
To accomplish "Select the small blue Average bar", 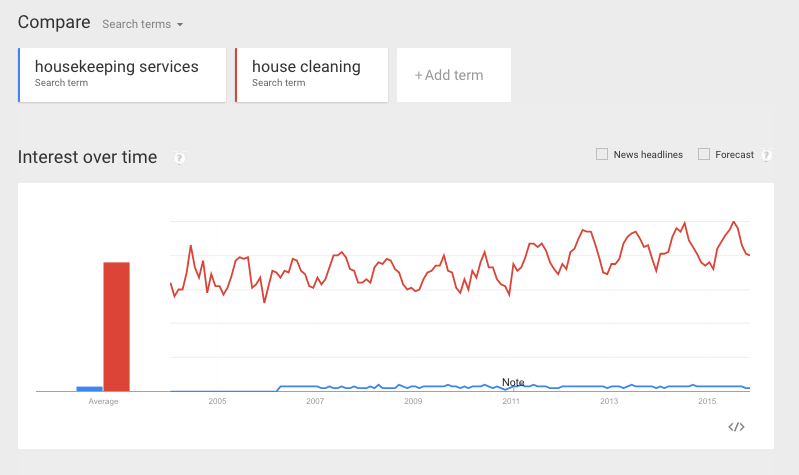I will pos(90,389).
